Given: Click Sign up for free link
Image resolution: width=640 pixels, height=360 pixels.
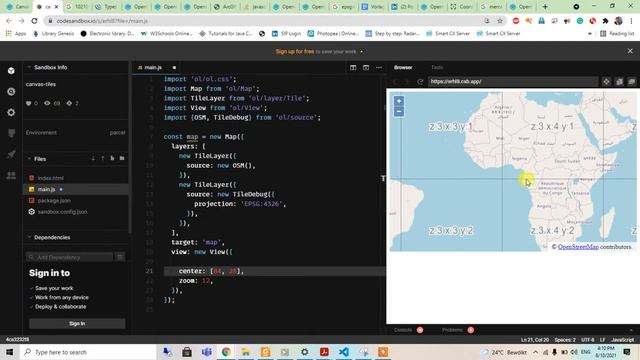Looking at the screenshot, I should 295,51.
